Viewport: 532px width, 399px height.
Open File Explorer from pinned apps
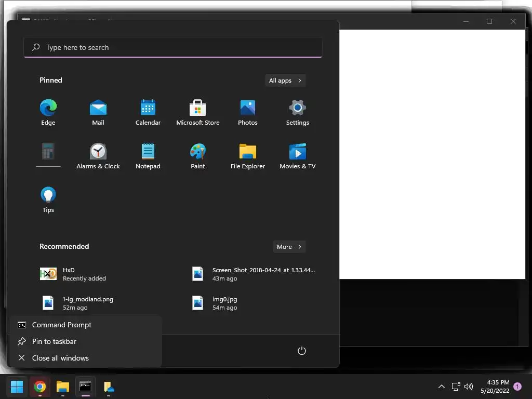[248, 156]
